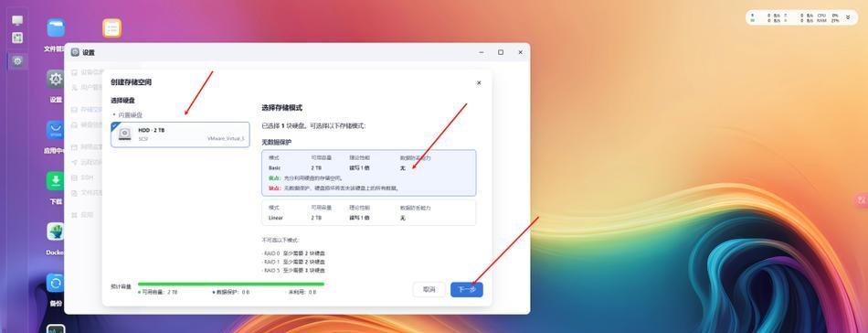Open the 文件管理 desktop icon
This screenshot has height=333, width=868.
pos(56,27)
